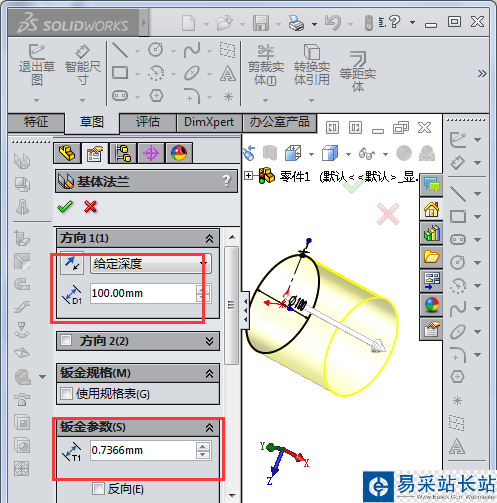Enable the Direction 2 (方向 2) checkbox
The height and width of the screenshot is (503, 497).
[66, 340]
